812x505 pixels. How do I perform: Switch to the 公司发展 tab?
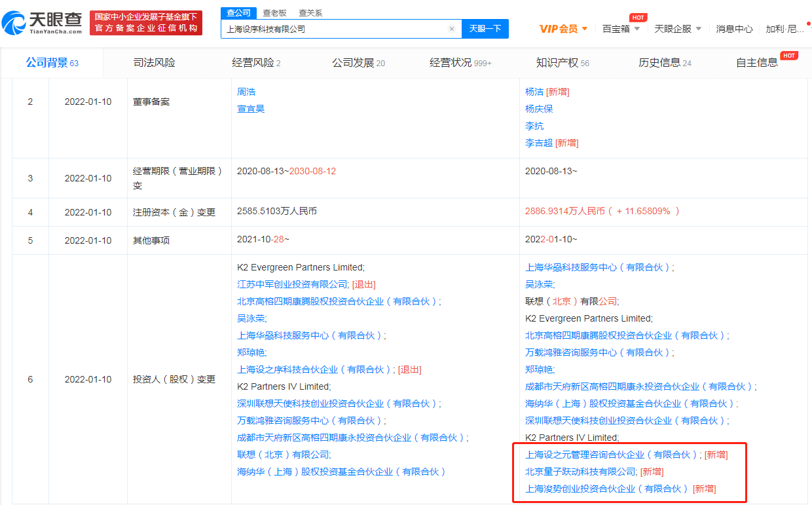358,63
